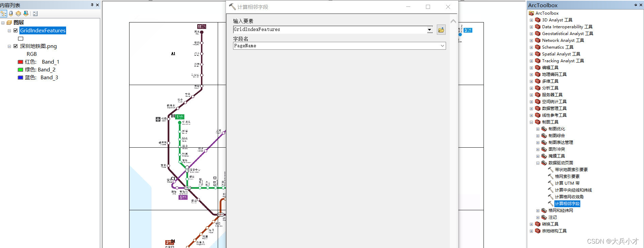The image size is (644, 248).
Task: Maximize the 计算相邻字段 dialog window
Action: (x=428, y=7)
